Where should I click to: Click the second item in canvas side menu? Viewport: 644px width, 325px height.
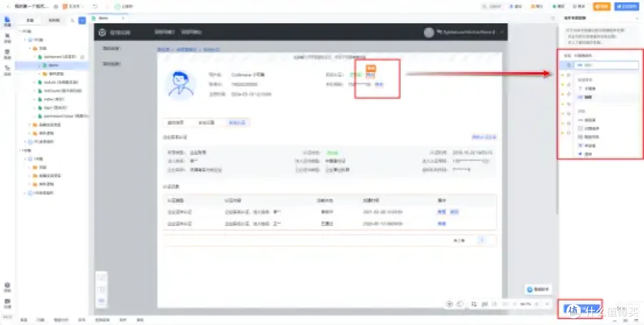(x=112, y=64)
